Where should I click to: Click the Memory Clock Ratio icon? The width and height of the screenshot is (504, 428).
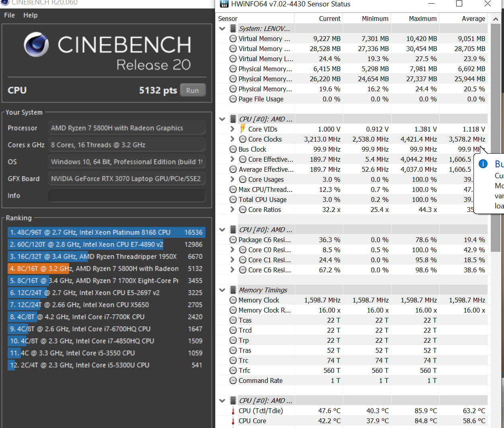coord(233,310)
